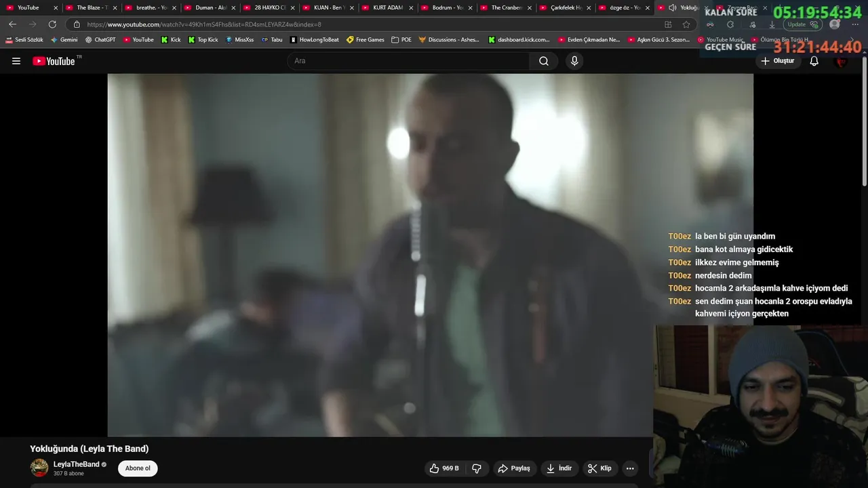The image size is (868, 488).
Task: Open HowLongToBeat bookmark
Action: pyautogui.click(x=315, y=40)
